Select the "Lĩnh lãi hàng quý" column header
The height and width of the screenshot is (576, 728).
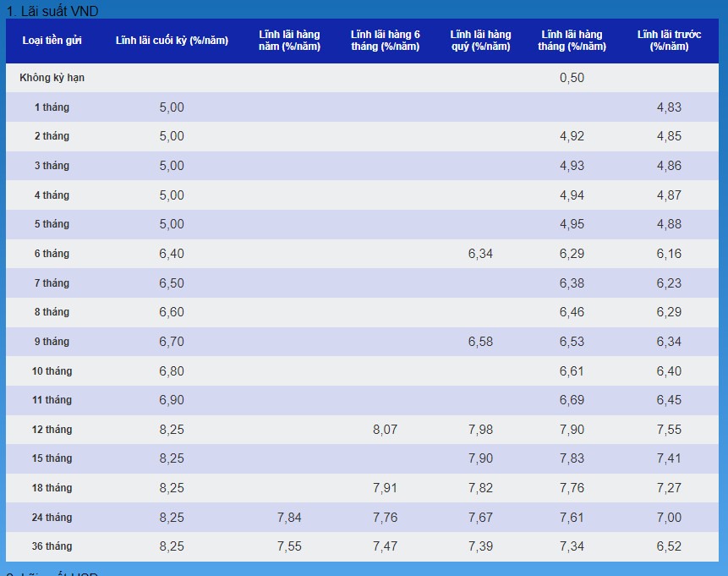pyautogui.click(x=480, y=41)
